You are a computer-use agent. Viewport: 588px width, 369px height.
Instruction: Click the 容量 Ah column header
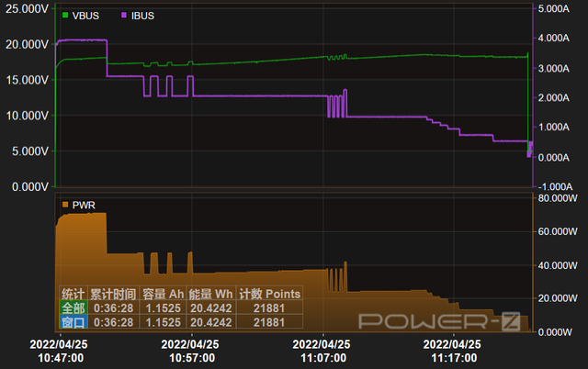(163, 294)
